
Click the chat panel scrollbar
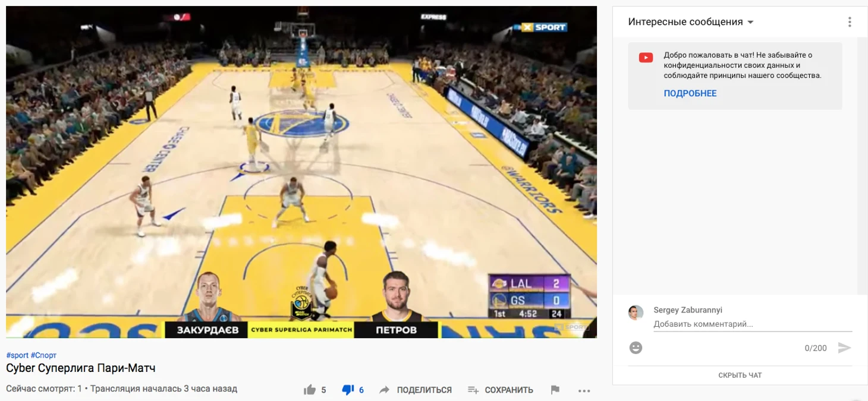[x=863, y=166]
